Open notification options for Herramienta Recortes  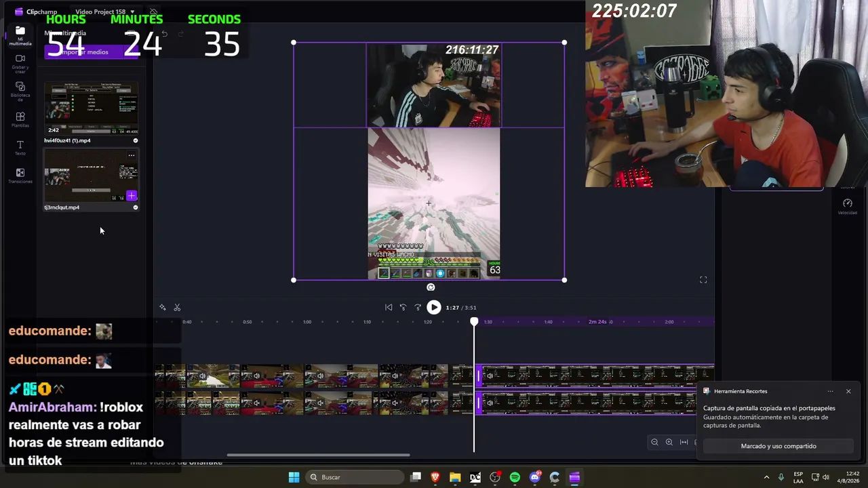pyautogui.click(x=831, y=391)
